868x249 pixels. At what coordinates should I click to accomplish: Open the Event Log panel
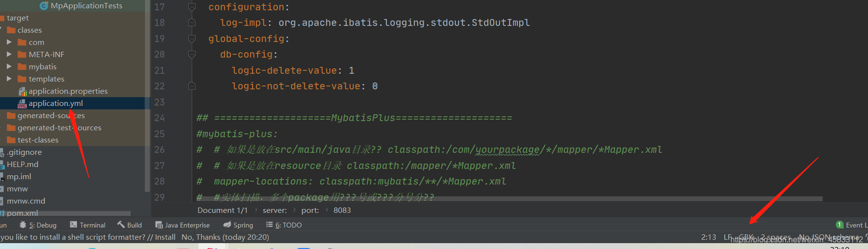(851, 225)
